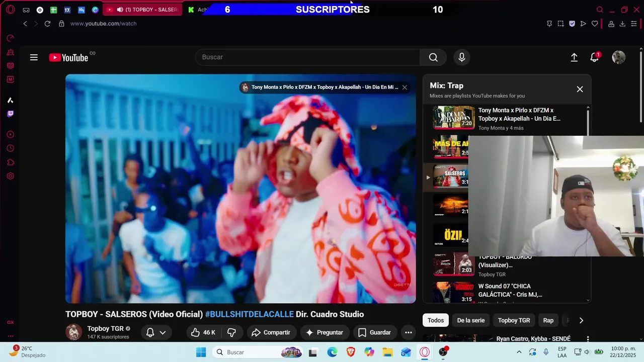Screen dimensions: 644x362
Task: Open the Opera ad blocker shield icon
Action: click(572, 24)
